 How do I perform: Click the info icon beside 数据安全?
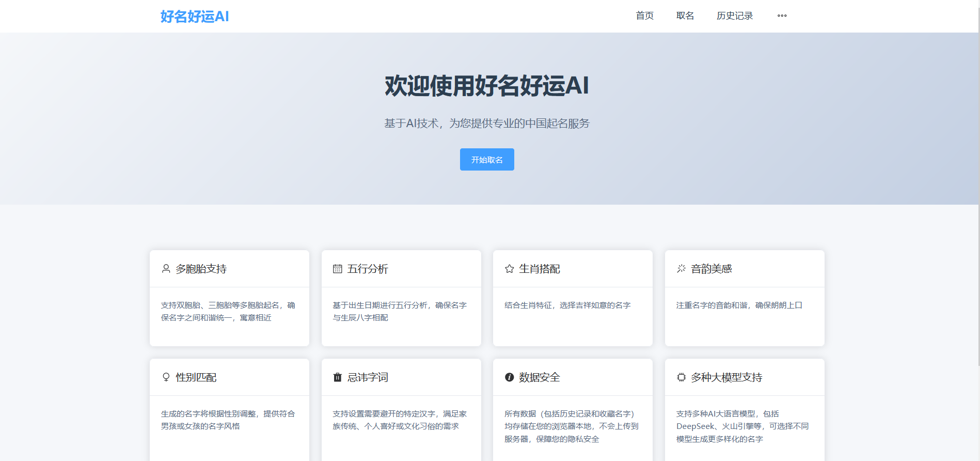[509, 377]
